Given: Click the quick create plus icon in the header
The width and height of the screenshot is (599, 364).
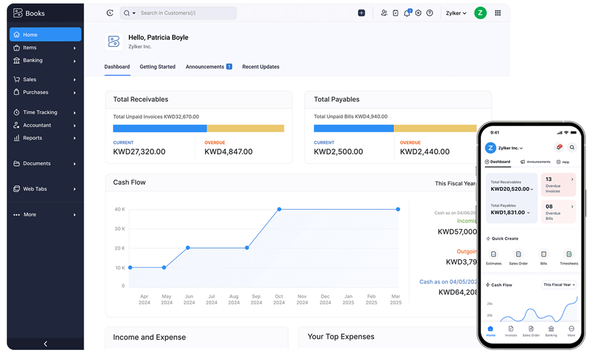Looking at the screenshot, I should 361,13.
